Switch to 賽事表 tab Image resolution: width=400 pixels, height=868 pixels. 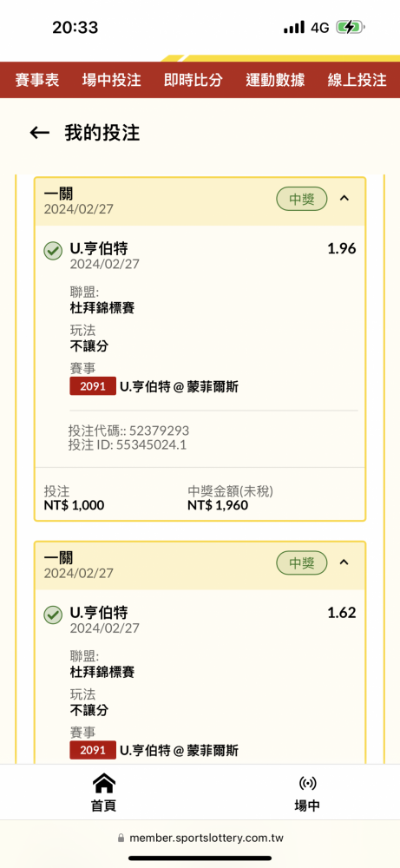[37, 80]
